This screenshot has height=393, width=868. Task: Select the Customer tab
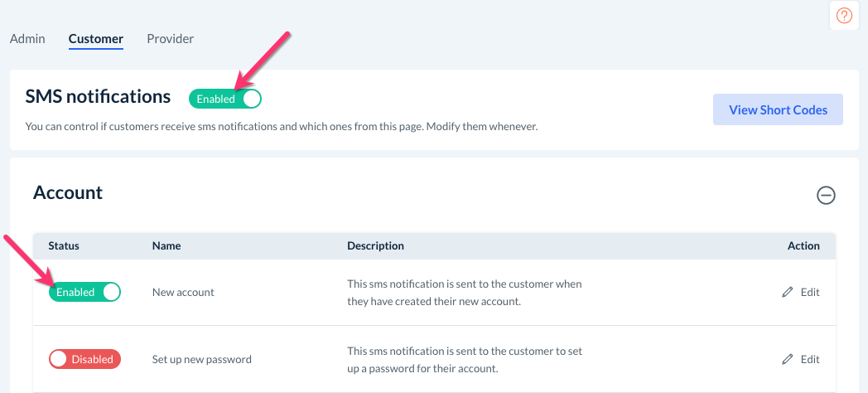click(96, 38)
